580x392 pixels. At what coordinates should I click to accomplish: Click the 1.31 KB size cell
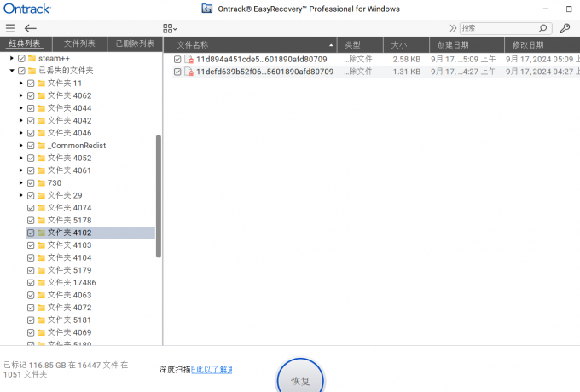(x=407, y=72)
